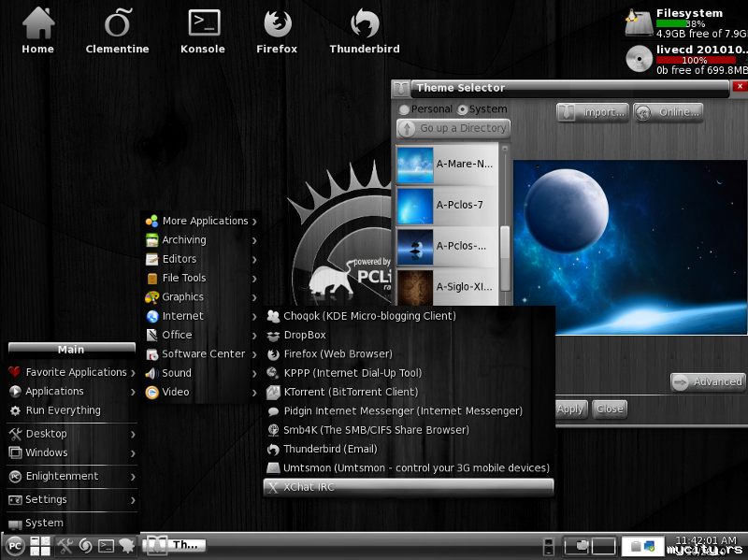
Task: Click the network monitor tray icon
Action: [x=649, y=546]
